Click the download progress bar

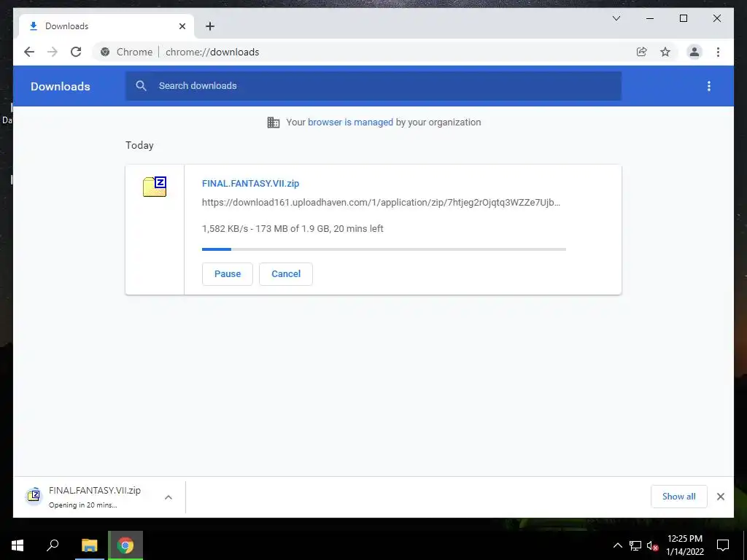pos(384,249)
